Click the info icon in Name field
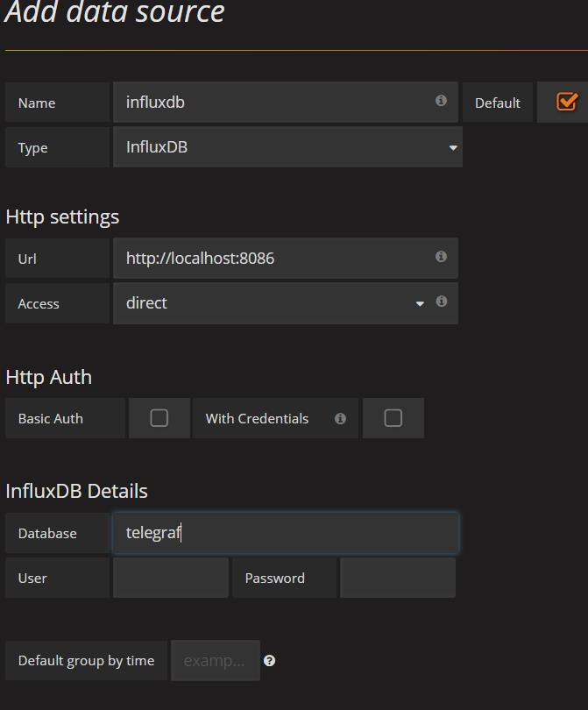 tap(441, 101)
